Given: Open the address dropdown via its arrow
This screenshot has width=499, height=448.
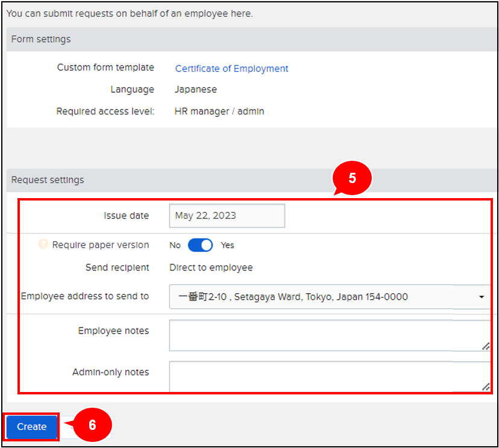Looking at the screenshot, I should coord(482,297).
